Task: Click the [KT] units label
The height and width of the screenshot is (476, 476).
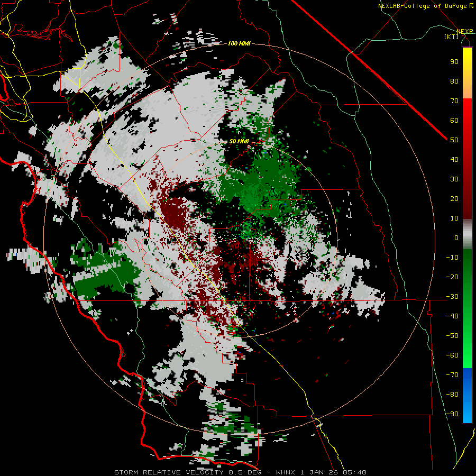Action: coord(452,36)
